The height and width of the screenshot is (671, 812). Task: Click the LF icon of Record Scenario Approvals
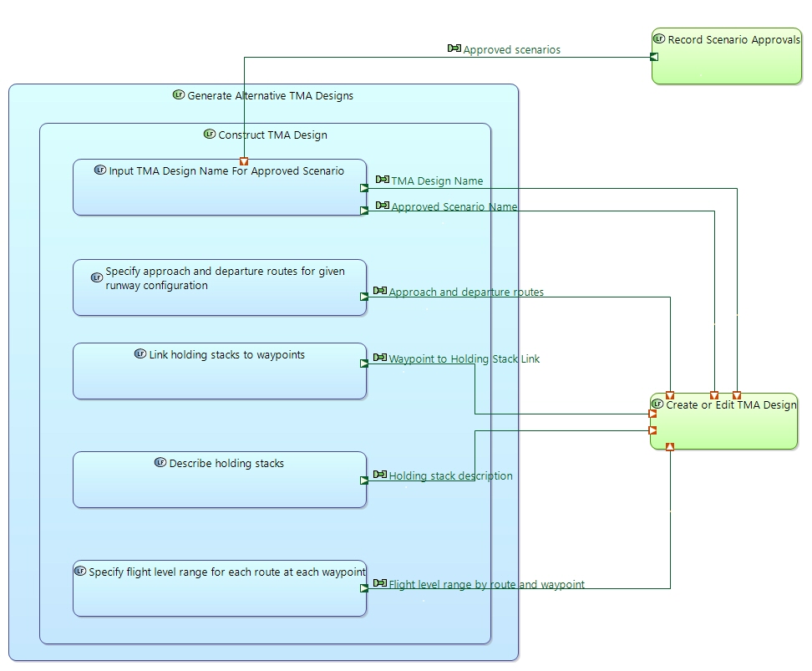[x=659, y=39]
